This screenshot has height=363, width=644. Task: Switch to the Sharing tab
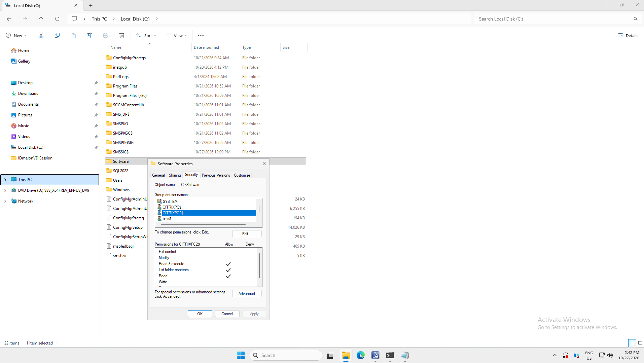point(175,175)
